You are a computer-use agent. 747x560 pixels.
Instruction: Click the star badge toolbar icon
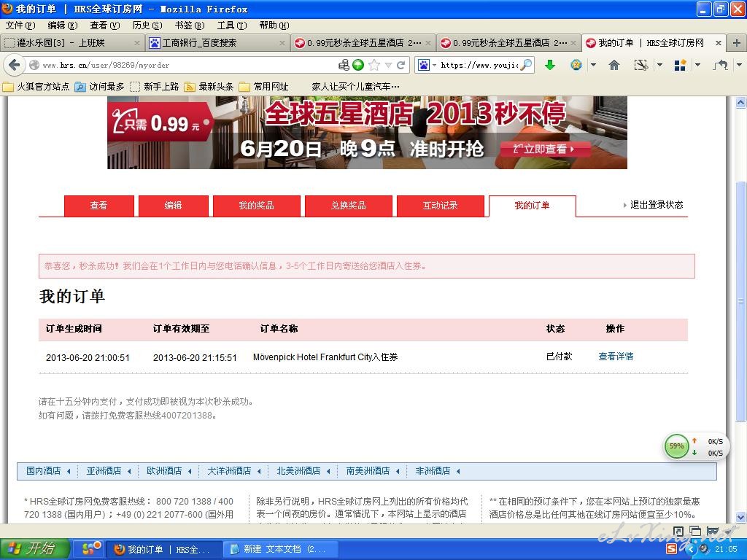(576, 65)
